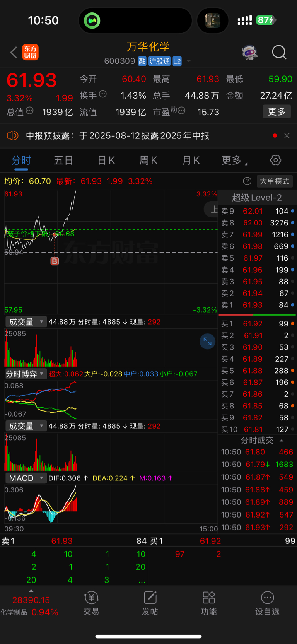Viewport: 297px width, 644px height.
Task: Tap the 最新 61.93 value
Action: click(x=91, y=181)
